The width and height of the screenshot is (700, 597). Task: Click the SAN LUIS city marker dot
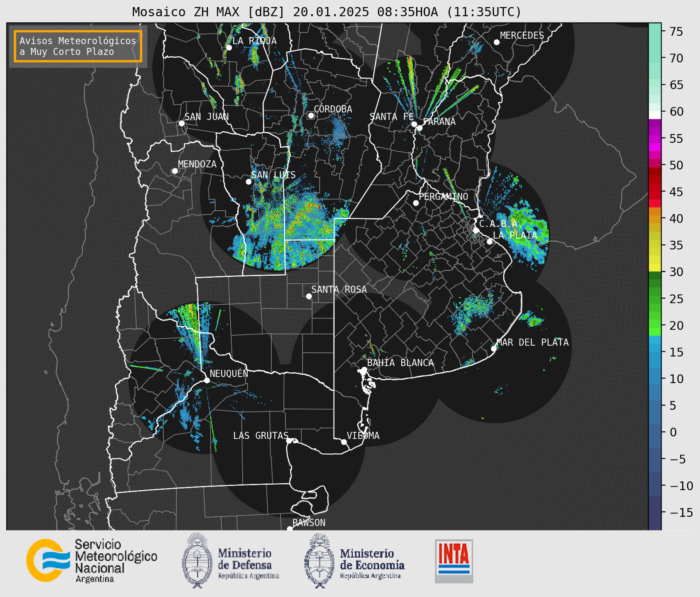pyautogui.click(x=249, y=182)
